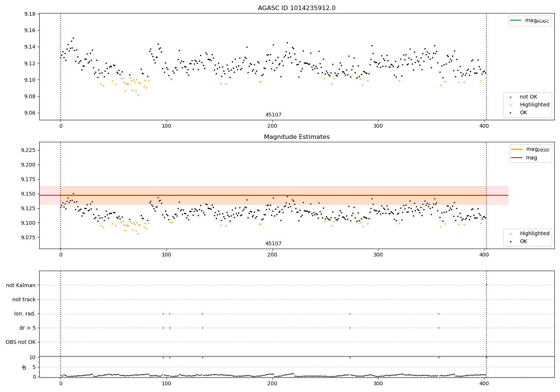560x392 pixels.
Task: Click the red triangle marker near x 134
Action: pos(202,357)
